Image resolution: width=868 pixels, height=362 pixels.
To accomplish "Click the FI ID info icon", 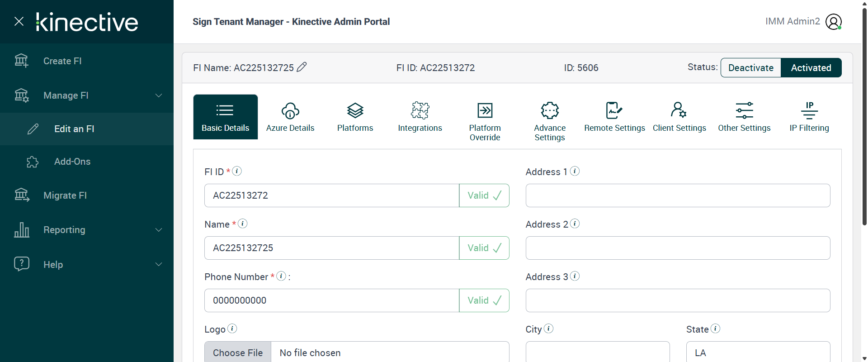I will point(237,171).
